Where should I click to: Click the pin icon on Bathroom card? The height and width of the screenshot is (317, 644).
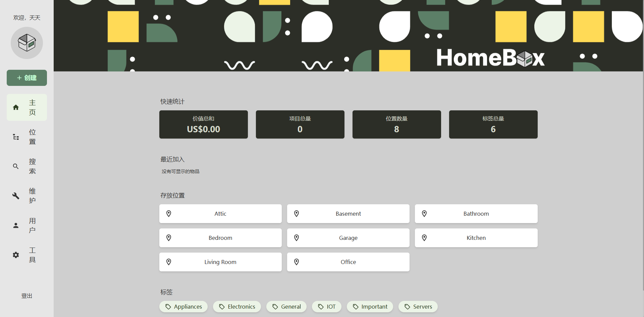424,214
